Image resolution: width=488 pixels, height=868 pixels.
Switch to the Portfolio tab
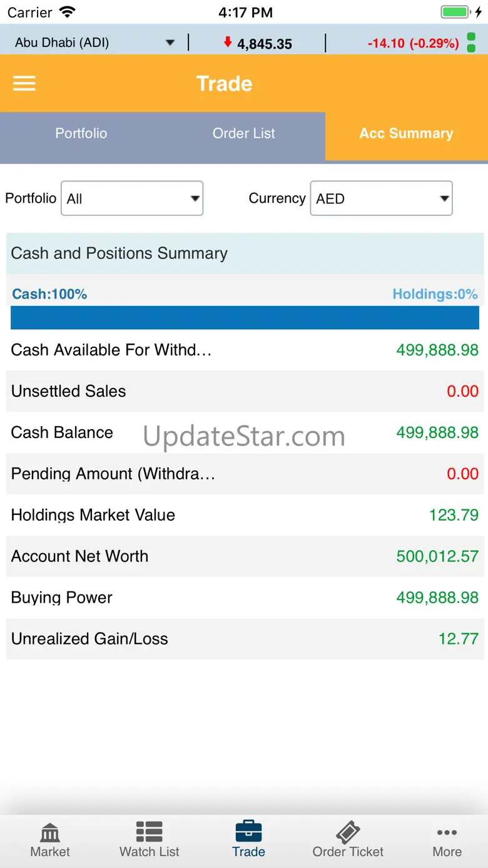click(x=81, y=133)
